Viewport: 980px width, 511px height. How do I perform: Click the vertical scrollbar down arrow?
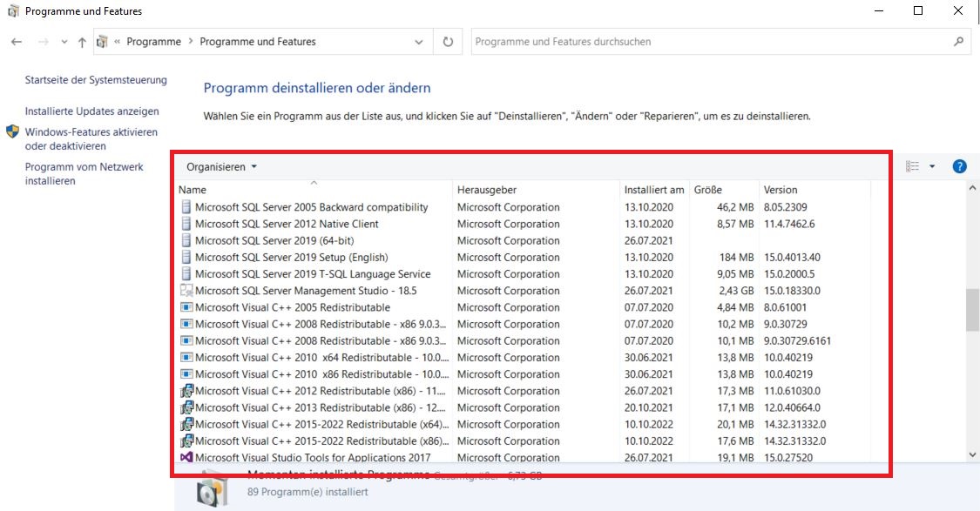tap(973, 454)
